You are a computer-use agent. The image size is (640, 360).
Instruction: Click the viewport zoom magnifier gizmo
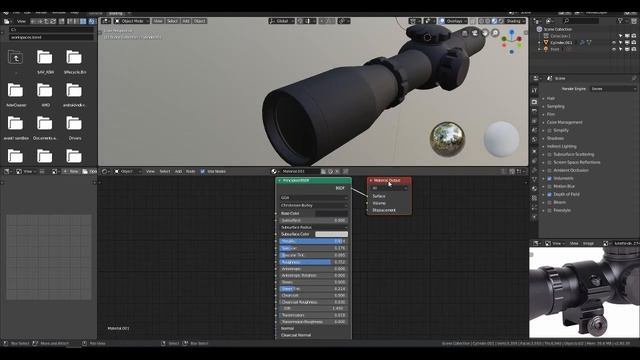(495, 33)
